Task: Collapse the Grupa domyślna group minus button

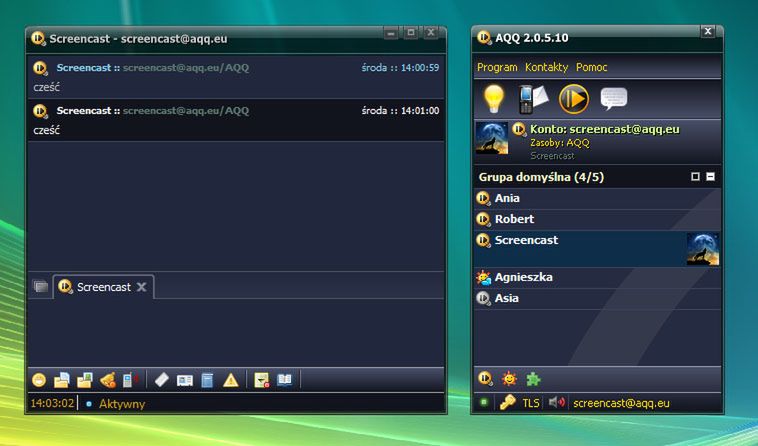Action: pos(710,177)
